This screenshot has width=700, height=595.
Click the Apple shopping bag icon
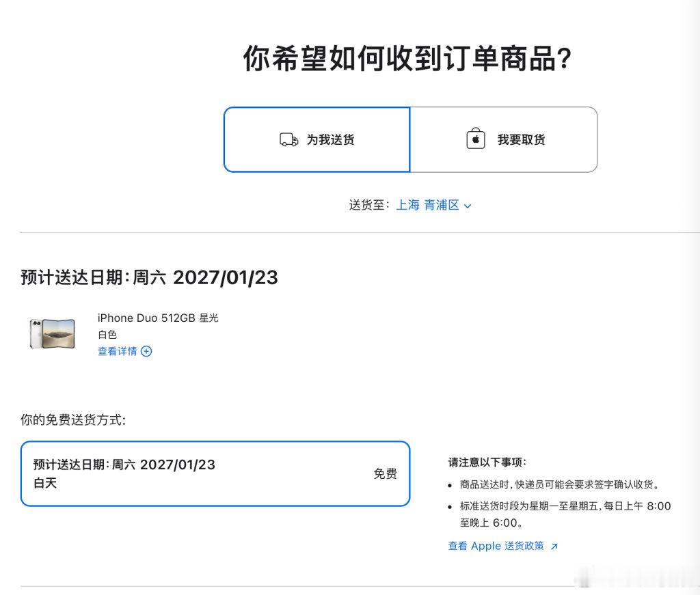coord(476,138)
